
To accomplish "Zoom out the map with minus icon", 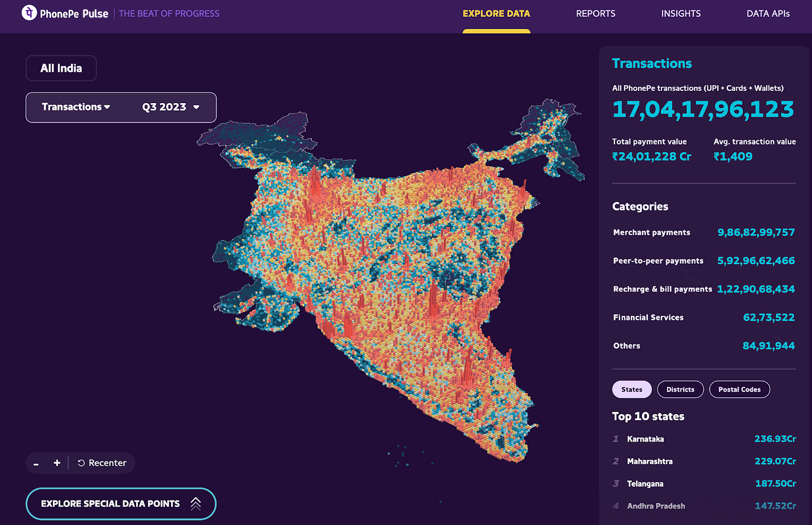I will [x=36, y=463].
